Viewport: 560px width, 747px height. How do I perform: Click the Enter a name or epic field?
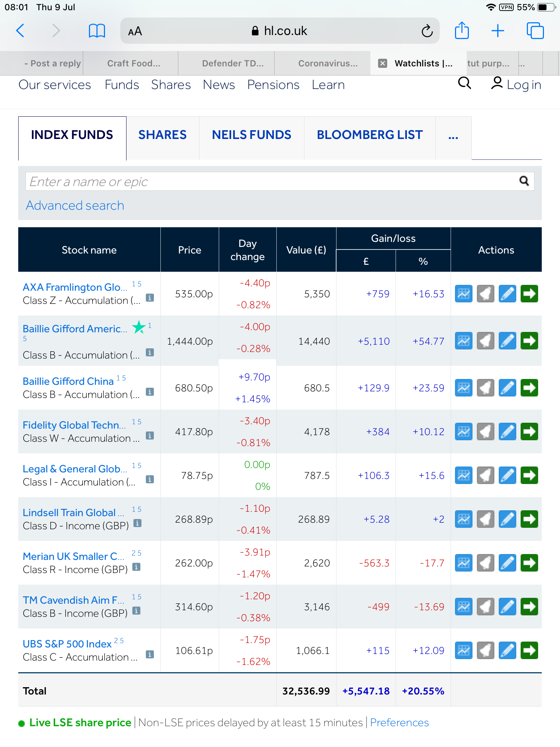[x=270, y=182]
